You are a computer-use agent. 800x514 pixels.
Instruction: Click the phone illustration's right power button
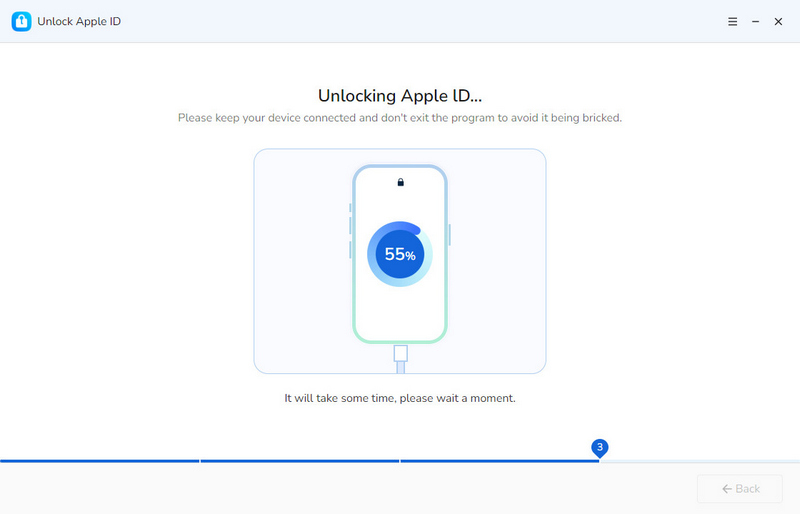450,234
